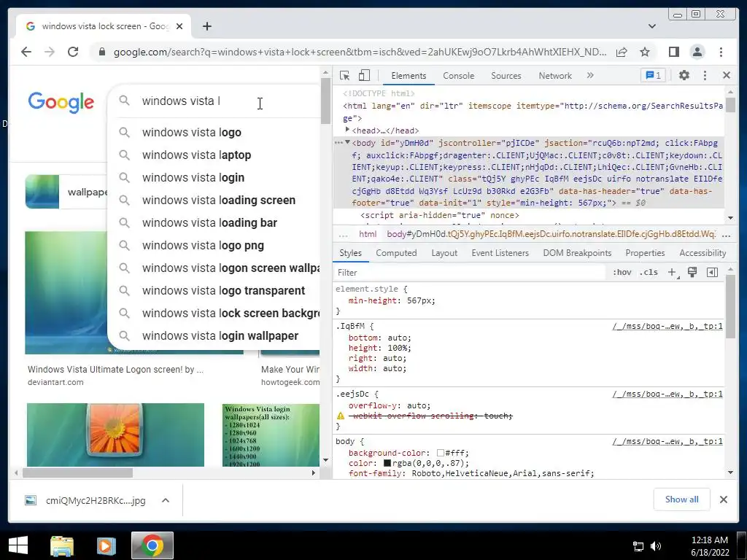Open the Windows Start menu
This screenshot has height=560, width=747.
[x=18, y=545]
